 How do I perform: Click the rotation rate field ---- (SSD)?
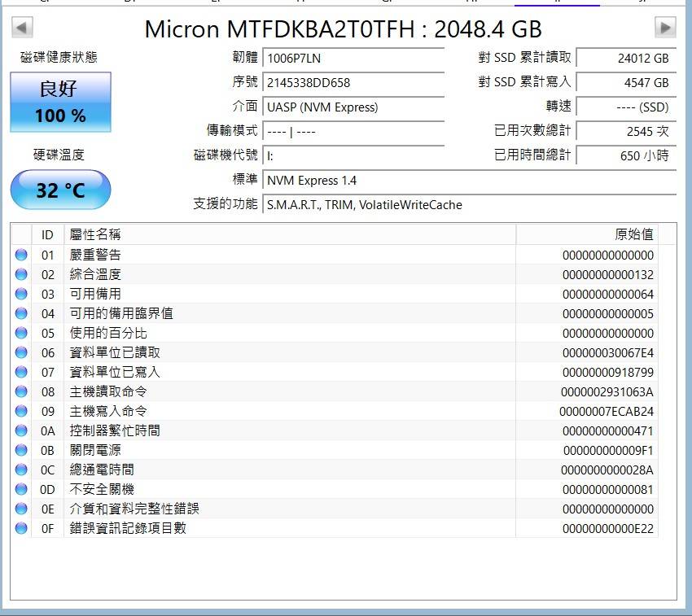point(626,107)
